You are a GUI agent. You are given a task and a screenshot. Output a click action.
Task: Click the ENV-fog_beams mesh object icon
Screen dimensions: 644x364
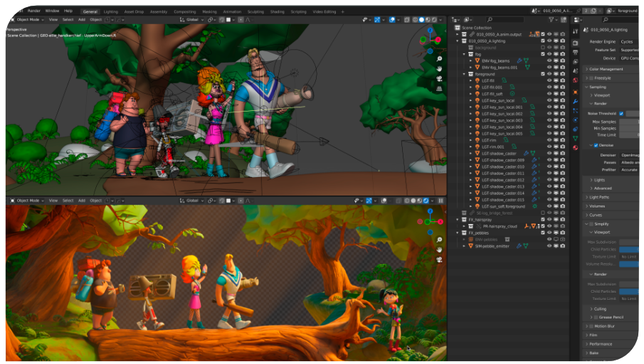(477, 60)
